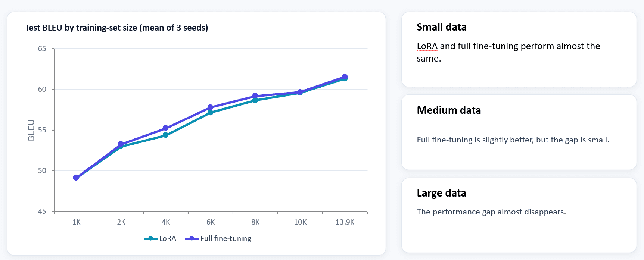
Task: Select the Full fine-tuning data point at 8K
Action: tap(255, 96)
